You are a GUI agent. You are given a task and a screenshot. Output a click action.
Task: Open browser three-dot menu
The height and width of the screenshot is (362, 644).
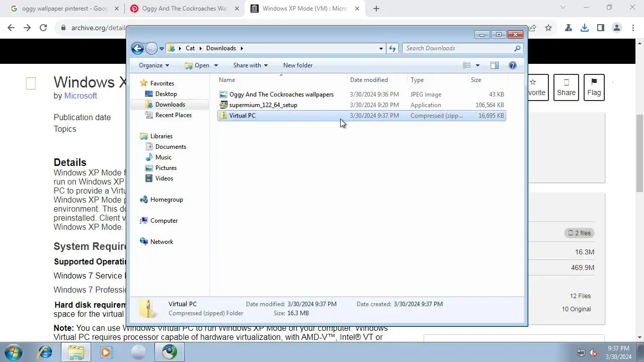(633, 28)
